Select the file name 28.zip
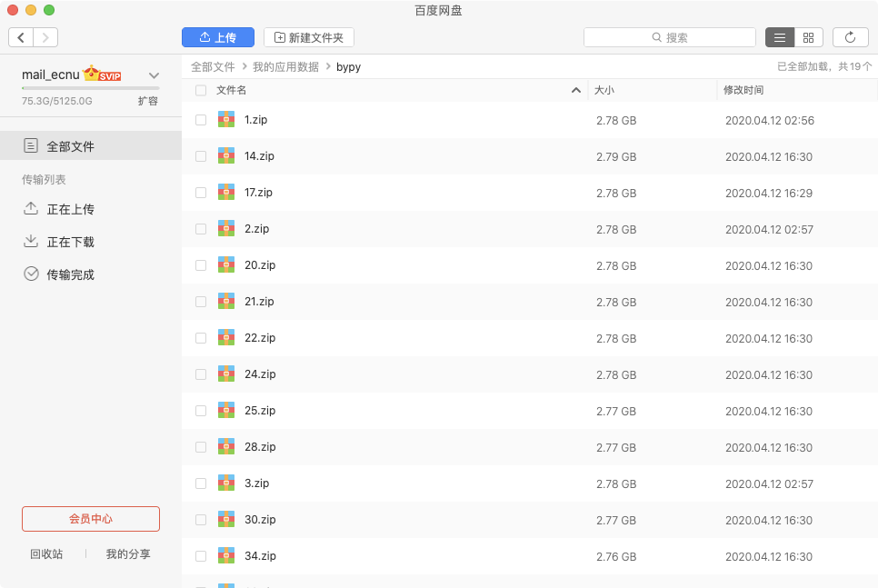 [x=260, y=447]
